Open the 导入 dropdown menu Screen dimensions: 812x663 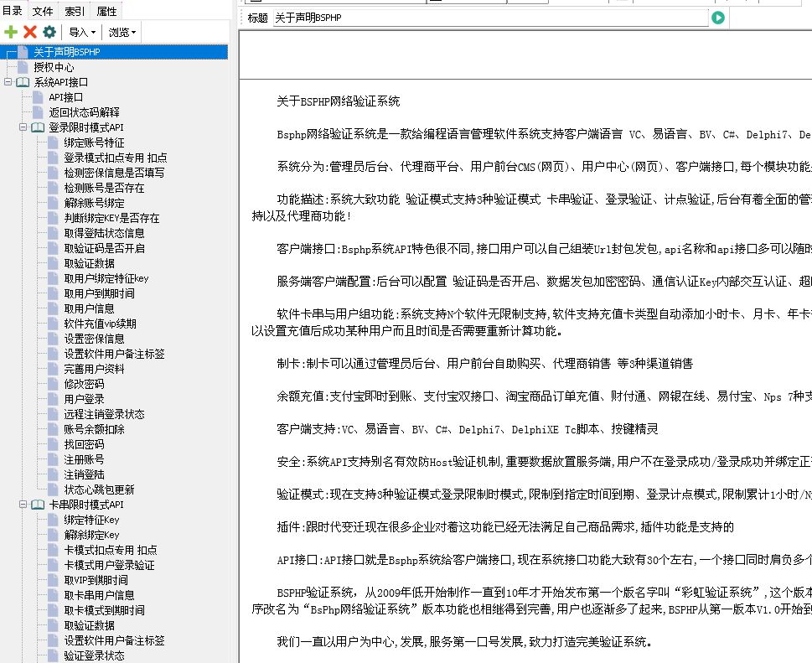[x=82, y=33]
